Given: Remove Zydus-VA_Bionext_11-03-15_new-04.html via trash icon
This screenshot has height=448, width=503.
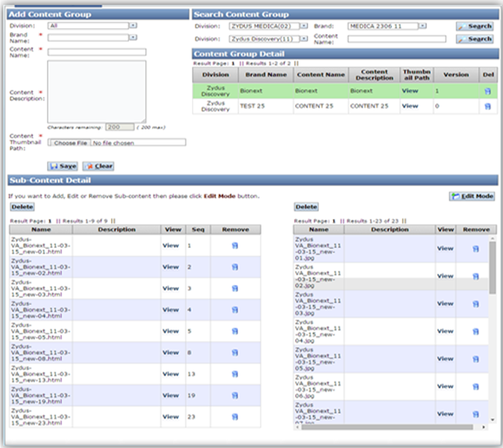Looking at the screenshot, I should [x=235, y=310].
